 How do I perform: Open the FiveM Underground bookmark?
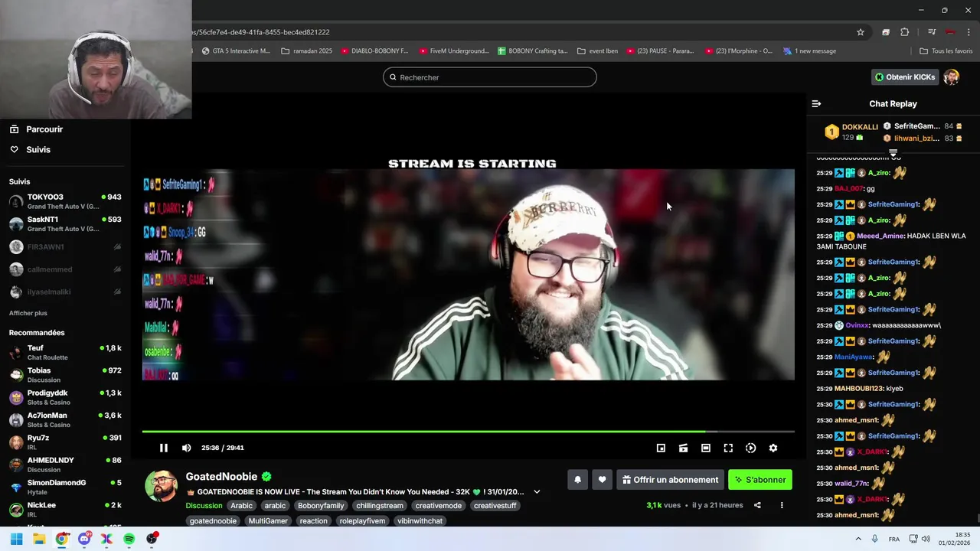(x=453, y=51)
